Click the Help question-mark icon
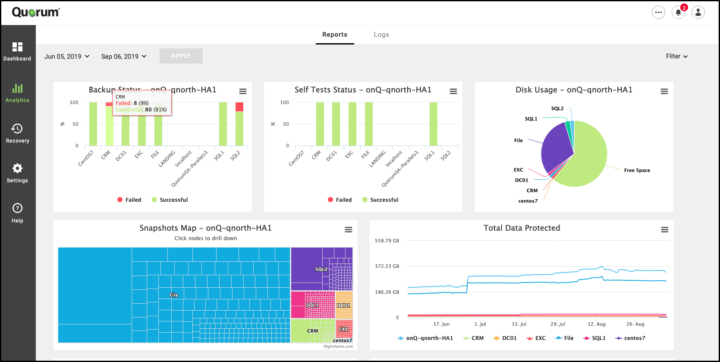 click(x=17, y=209)
